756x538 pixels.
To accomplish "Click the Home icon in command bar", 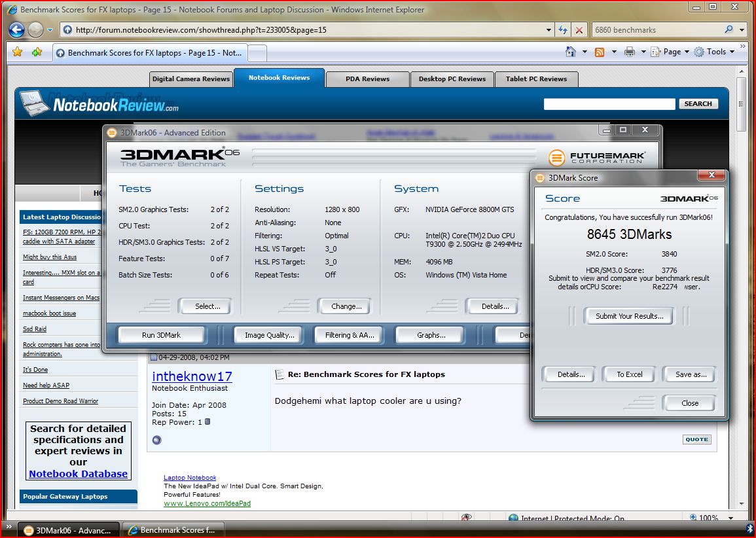I will pos(570,52).
